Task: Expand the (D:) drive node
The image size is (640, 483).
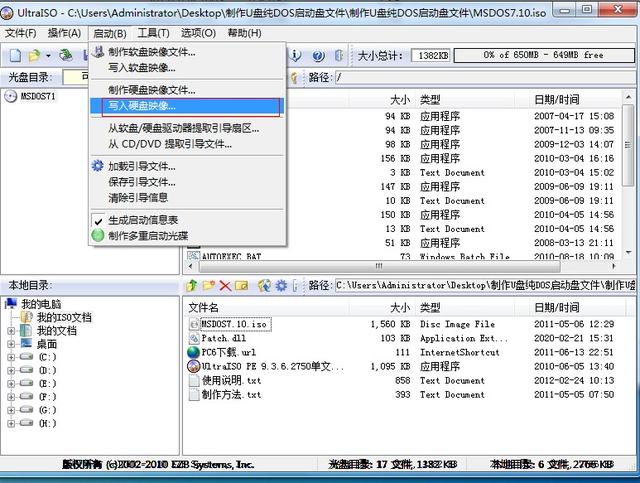Action: click(11, 371)
